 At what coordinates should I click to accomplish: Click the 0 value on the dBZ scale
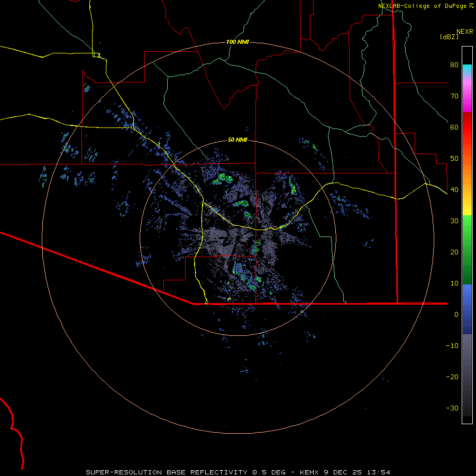pos(456,315)
